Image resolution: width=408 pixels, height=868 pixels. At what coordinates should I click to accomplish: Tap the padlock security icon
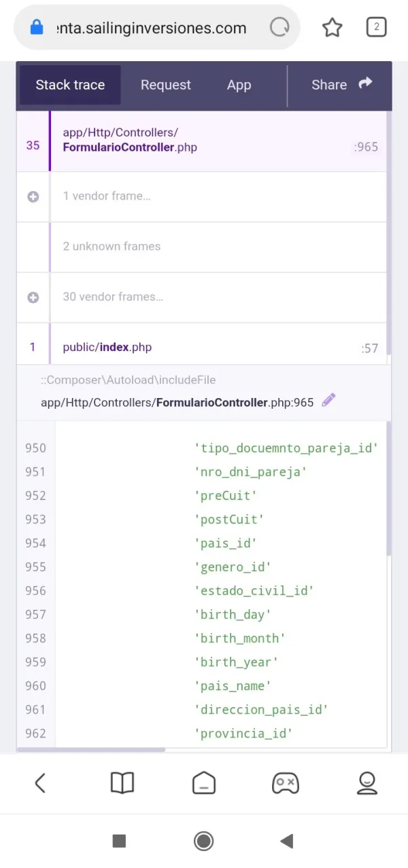pyautogui.click(x=37, y=28)
